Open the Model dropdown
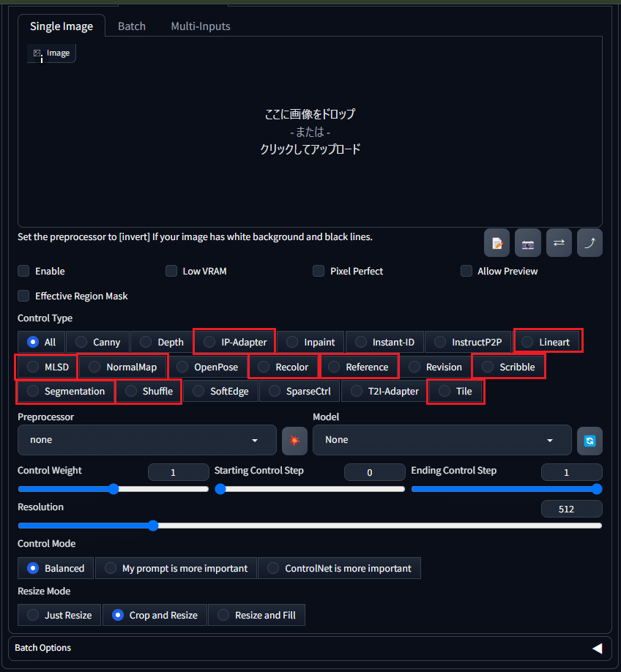 442,440
